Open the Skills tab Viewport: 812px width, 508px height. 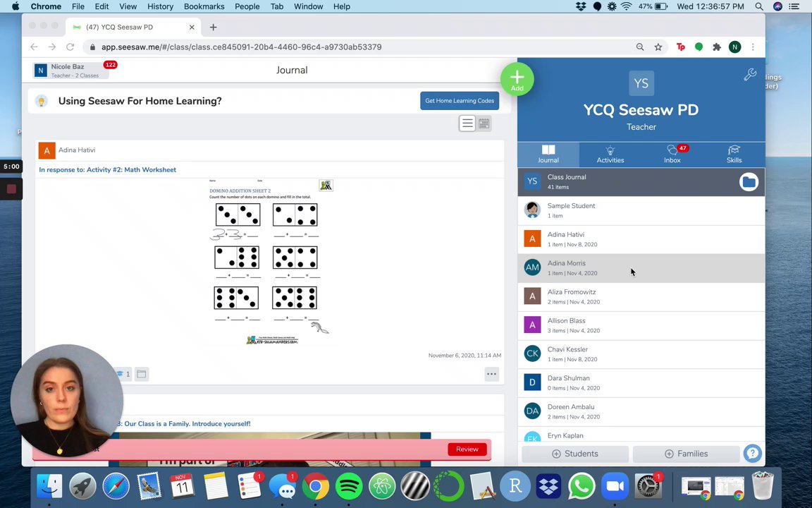(734, 154)
